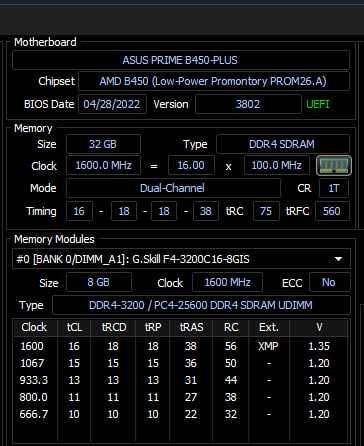Select the 1T command rate value

[x=334, y=188]
